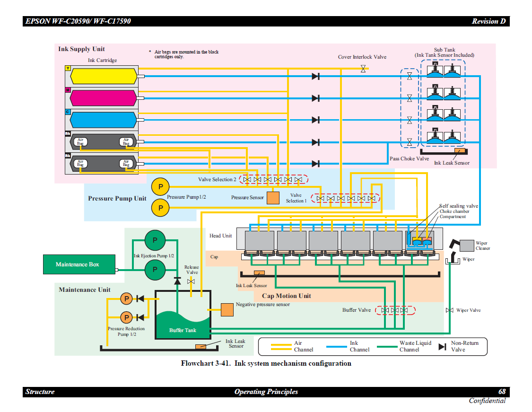Select the Release Valve symbol
The height and width of the screenshot is (412, 532).
coord(191,281)
